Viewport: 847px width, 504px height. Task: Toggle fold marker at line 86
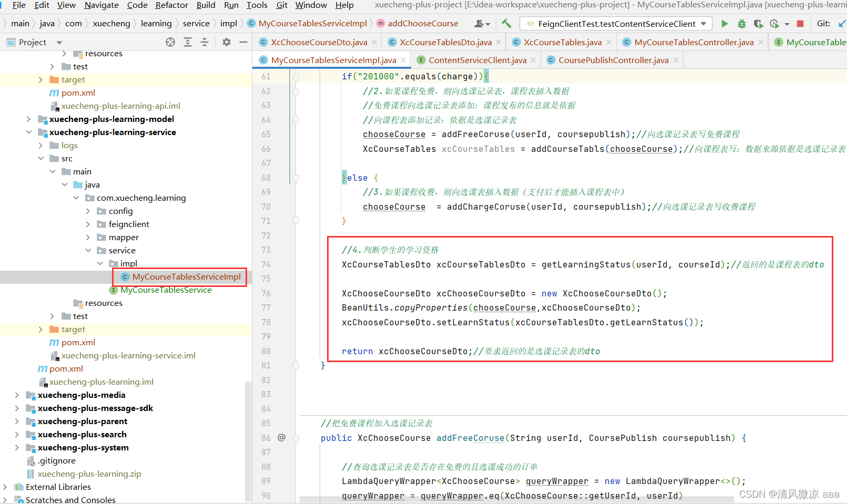point(296,438)
